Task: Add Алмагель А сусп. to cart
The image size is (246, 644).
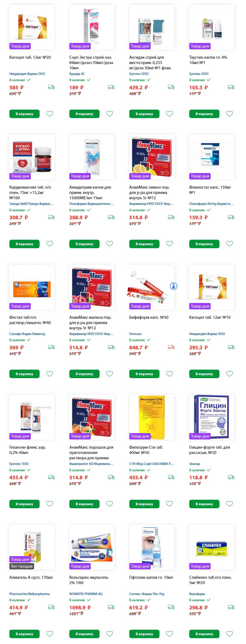Action: [25, 634]
